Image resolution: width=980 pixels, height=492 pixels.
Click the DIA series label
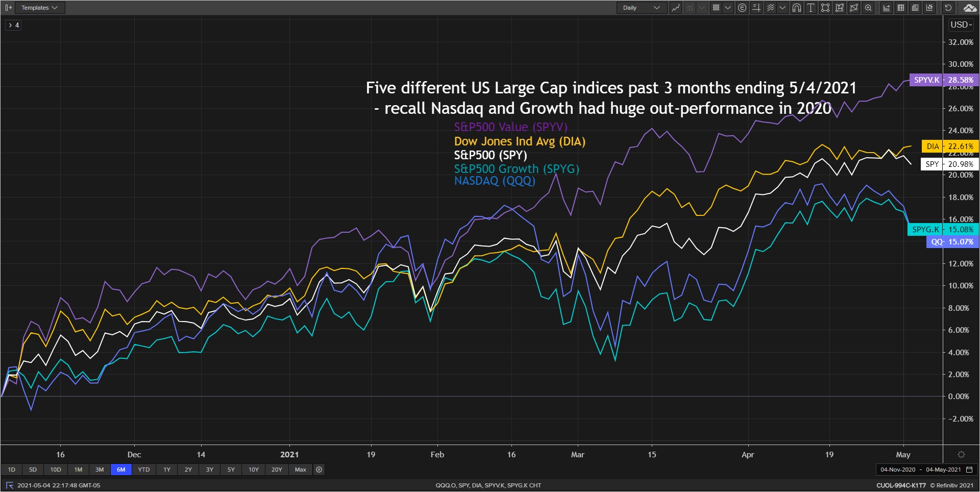point(933,146)
